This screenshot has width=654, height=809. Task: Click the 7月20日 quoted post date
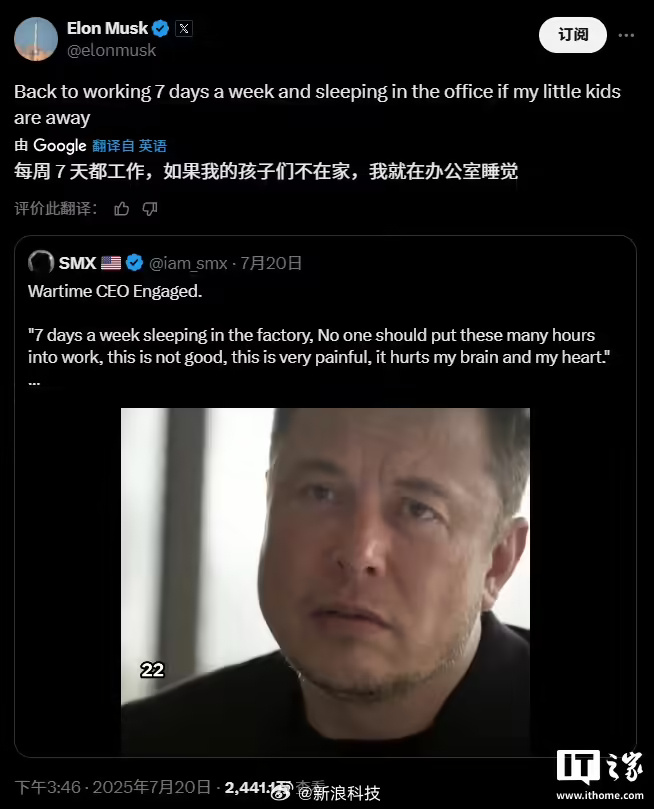click(x=271, y=263)
